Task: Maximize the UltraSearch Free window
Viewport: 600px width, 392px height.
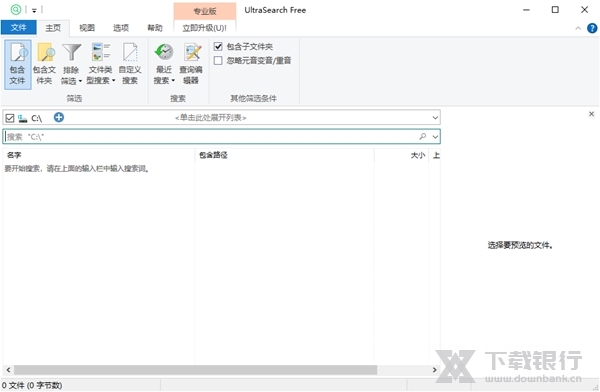Action: pyautogui.click(x=555, y=10)
